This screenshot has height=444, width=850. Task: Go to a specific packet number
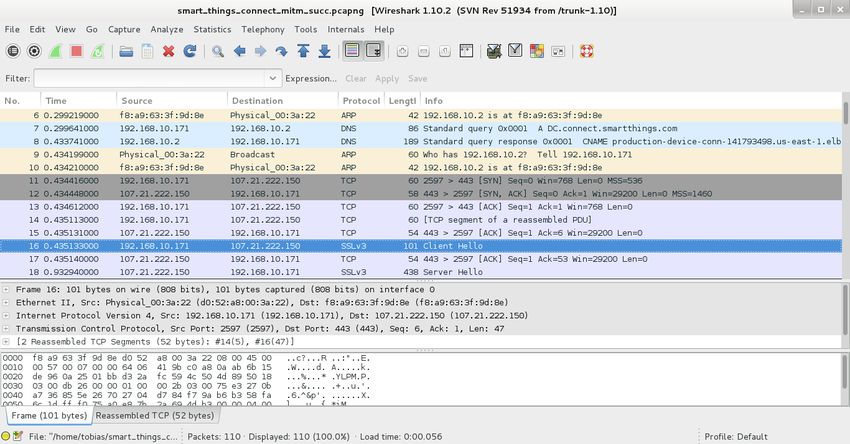pyautogui.click(x=281, y=51)
